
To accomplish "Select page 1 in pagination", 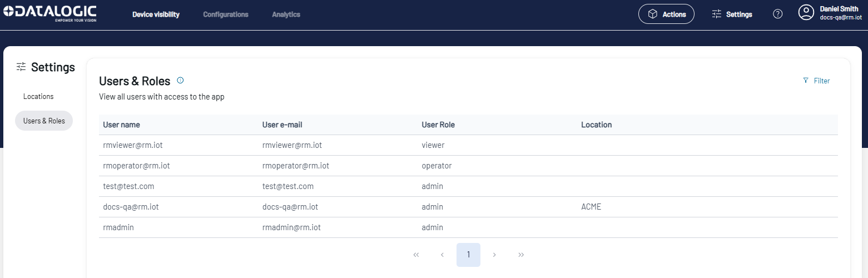I will pos(468,255).
